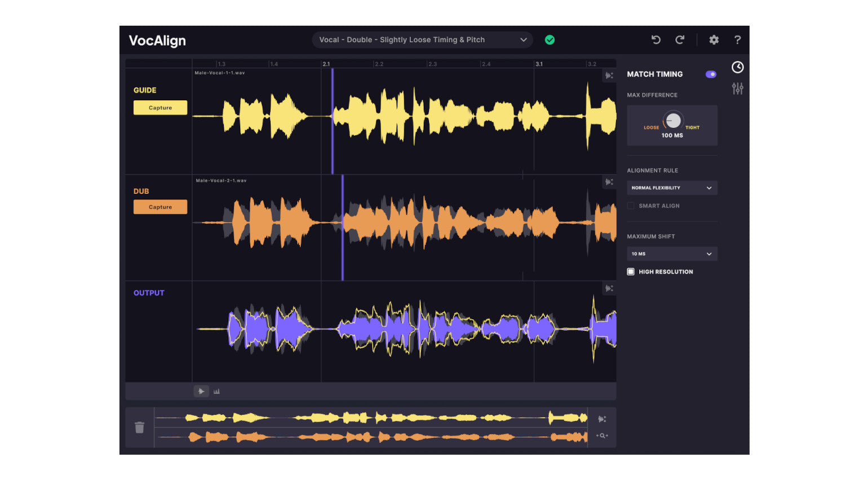Check the Smart Align checkbox

tap(631, 206)
